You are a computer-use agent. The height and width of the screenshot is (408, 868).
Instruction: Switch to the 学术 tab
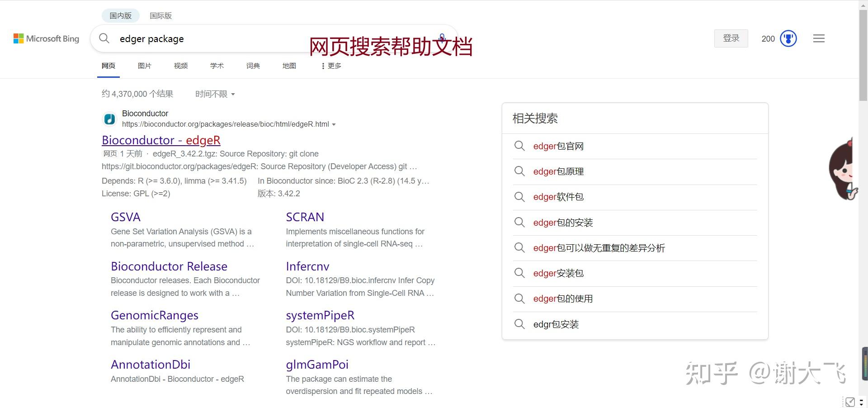tap(217, 66)
